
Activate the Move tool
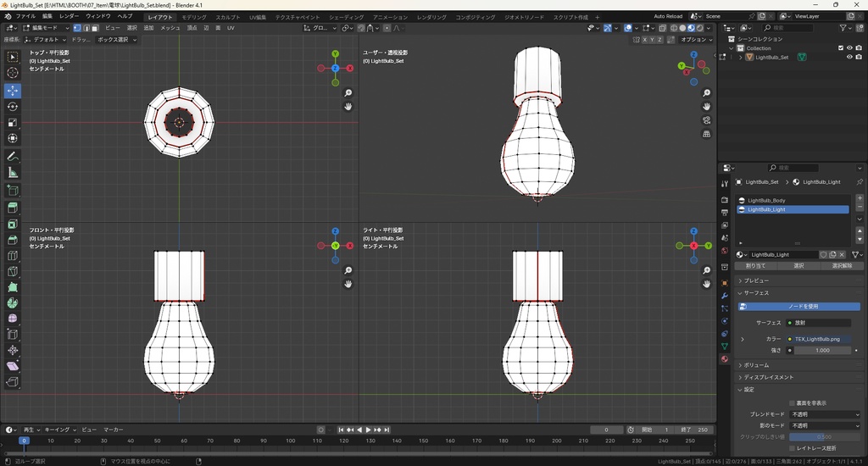tap(12, 90)
